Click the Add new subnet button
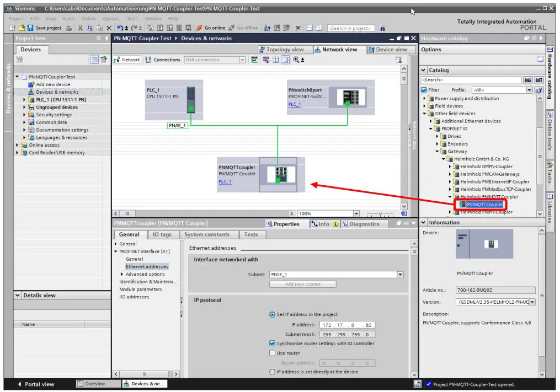Viewport: 560px width, 392px height. pyautogui.click(x=302, y=284)
